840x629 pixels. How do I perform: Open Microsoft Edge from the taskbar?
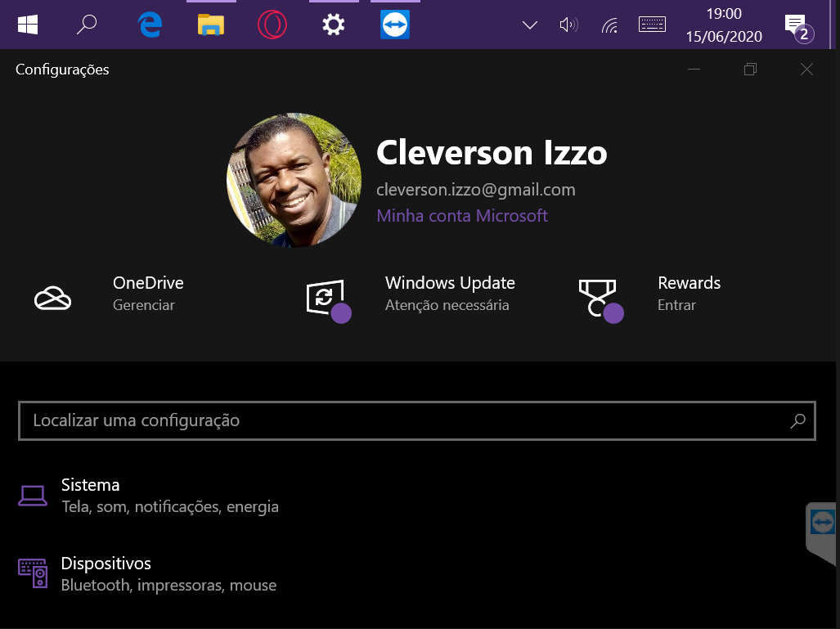pos(150,25)
